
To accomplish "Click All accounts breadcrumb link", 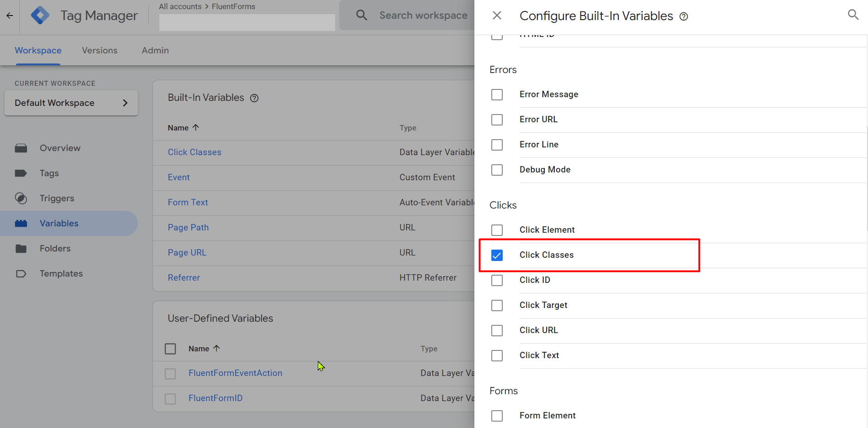I will [180, 6].
